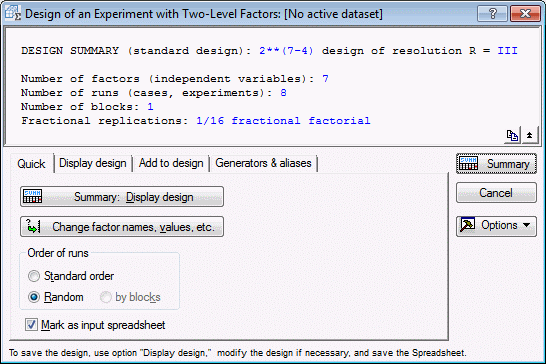Click inside the design summary text area

click(272, 86)
